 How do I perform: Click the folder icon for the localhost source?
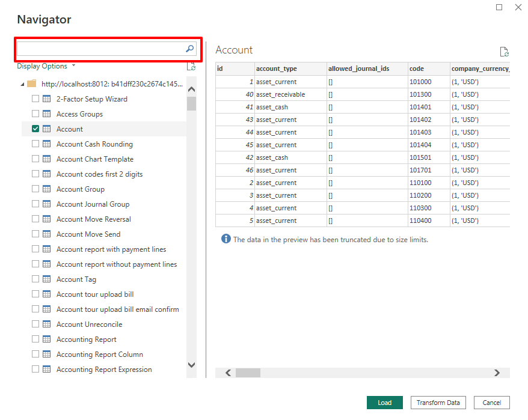[32, 84]
